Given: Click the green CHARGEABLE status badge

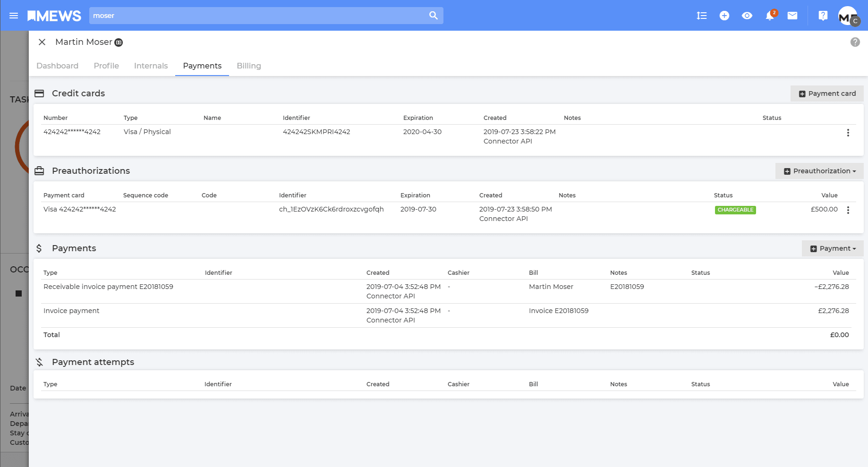Looking at the screenshot, I should click(735, 210).
